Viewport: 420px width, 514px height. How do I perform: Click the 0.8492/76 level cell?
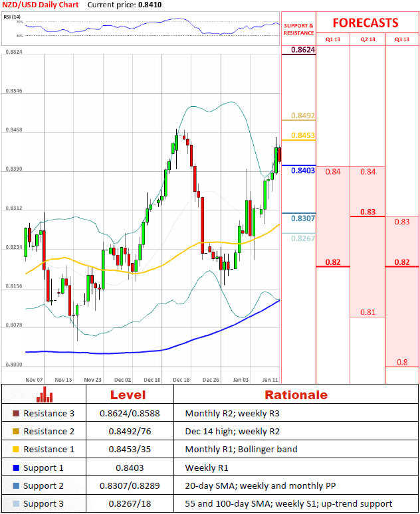[x=130, y=431]
